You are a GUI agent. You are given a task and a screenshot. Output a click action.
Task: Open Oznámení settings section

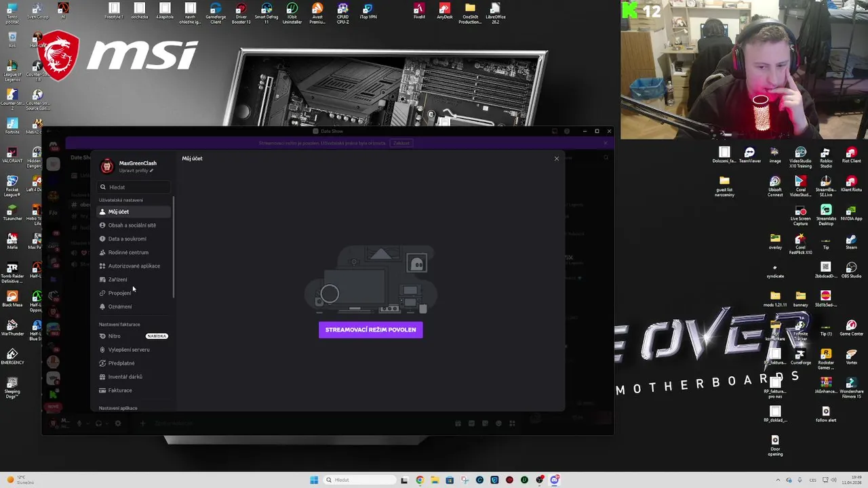pyautogui.click(x=134, y=306)
